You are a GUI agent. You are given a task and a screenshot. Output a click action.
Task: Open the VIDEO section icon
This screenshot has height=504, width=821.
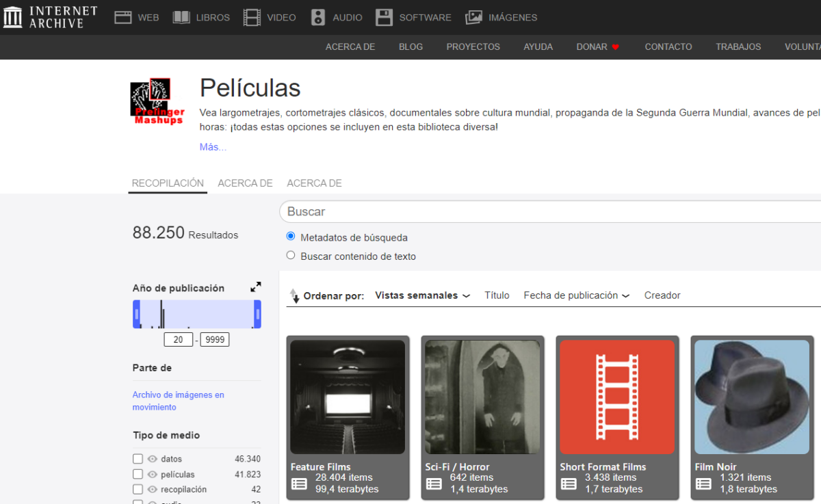(252, 17)
